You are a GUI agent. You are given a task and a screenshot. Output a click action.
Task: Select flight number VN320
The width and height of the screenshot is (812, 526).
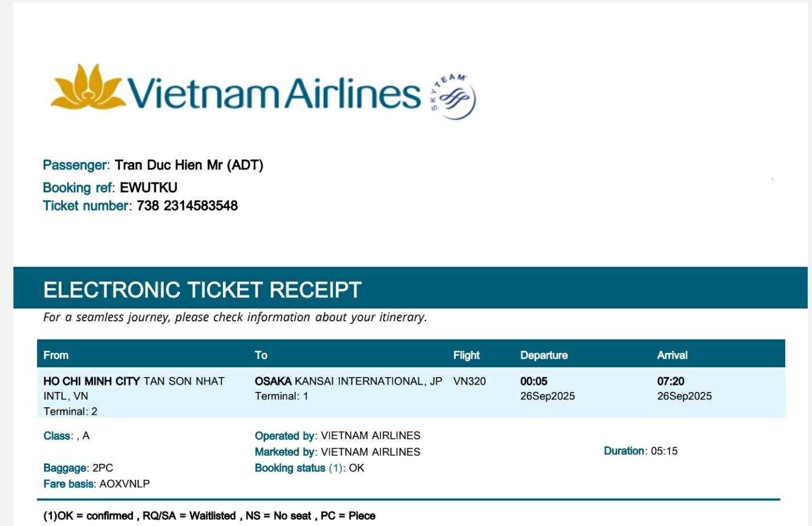pos(469,381)
